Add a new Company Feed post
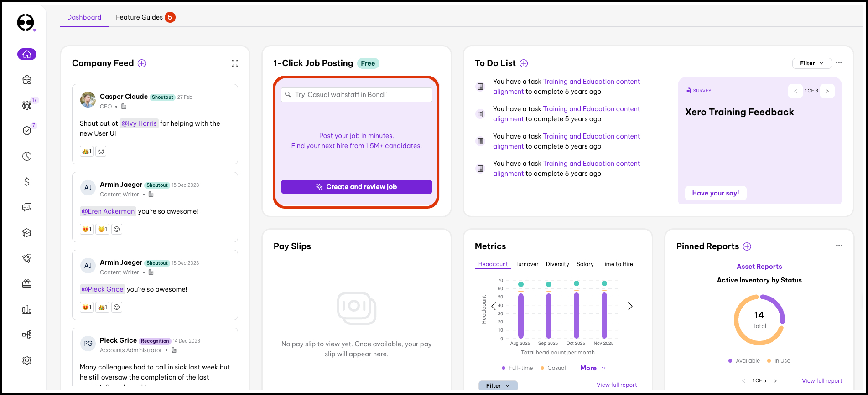 [142, 63]
